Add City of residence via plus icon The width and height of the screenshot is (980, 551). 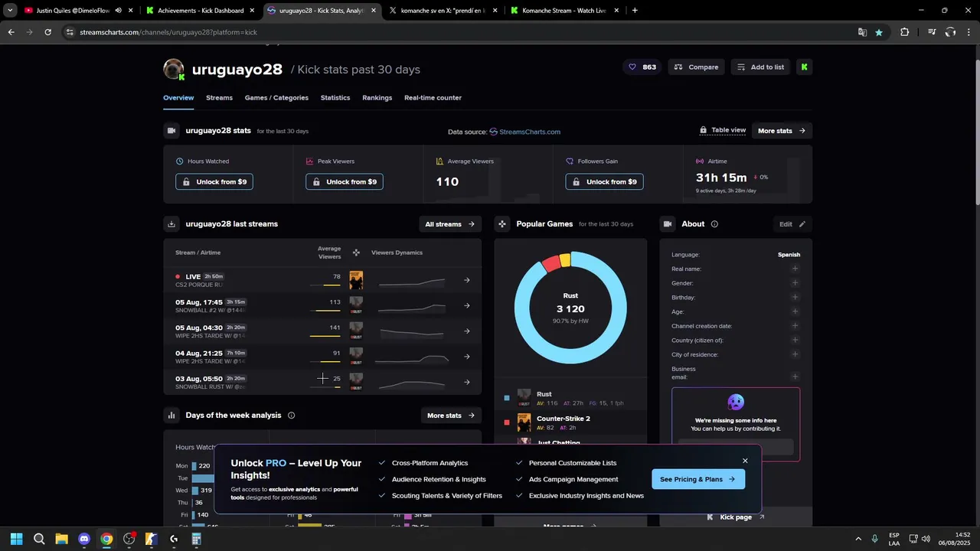click(795, 354)
